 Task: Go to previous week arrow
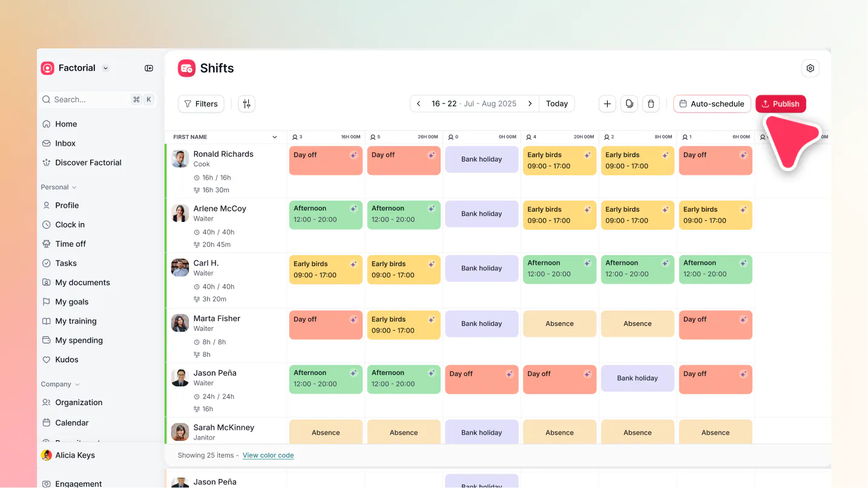(418, 104)
